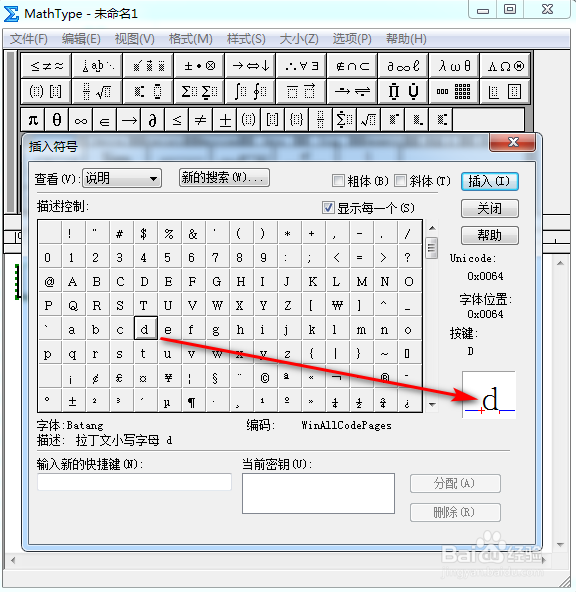576x592 pixels.
Task: Click the 插入(I) button
Action: [x=490, y=182]
